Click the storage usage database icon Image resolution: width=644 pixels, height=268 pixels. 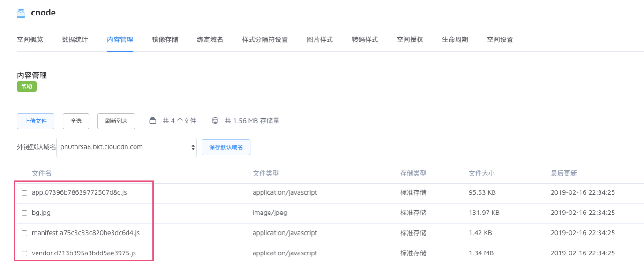[x=215, y=121]
